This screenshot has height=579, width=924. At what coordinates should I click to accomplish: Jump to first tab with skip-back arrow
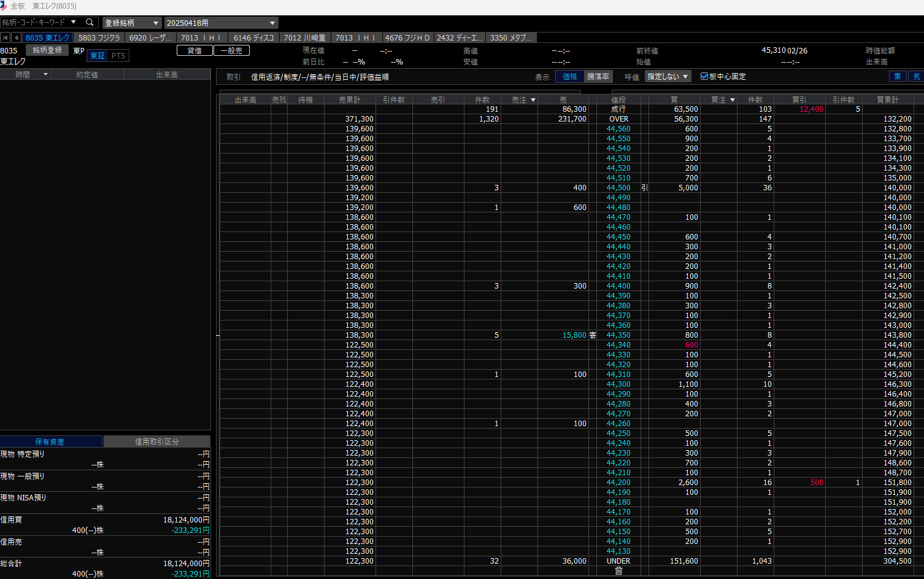[6, 38]
